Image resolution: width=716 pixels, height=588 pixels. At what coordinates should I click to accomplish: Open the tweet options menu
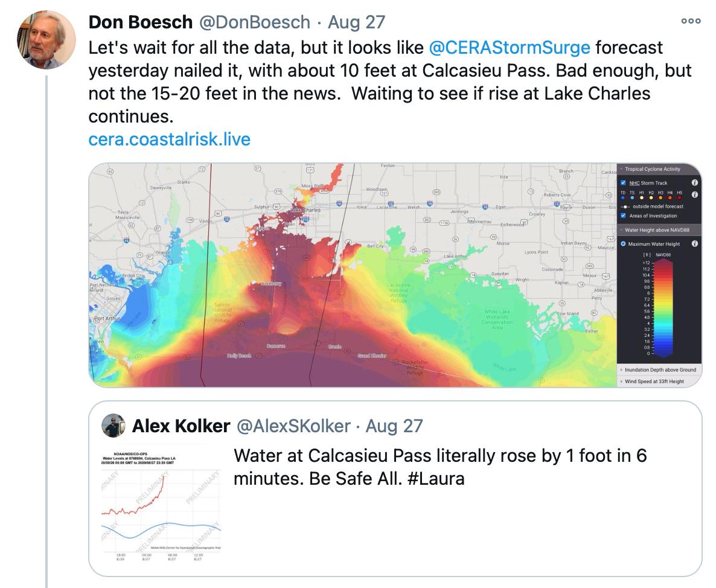coord(690,20)
